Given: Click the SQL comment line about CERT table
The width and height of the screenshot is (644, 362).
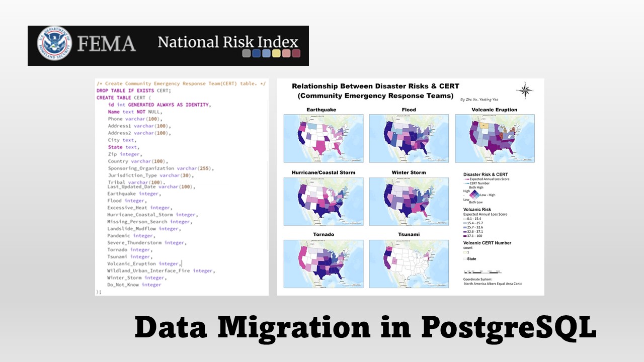Looking at the screenshot, I should coord(181,83).
